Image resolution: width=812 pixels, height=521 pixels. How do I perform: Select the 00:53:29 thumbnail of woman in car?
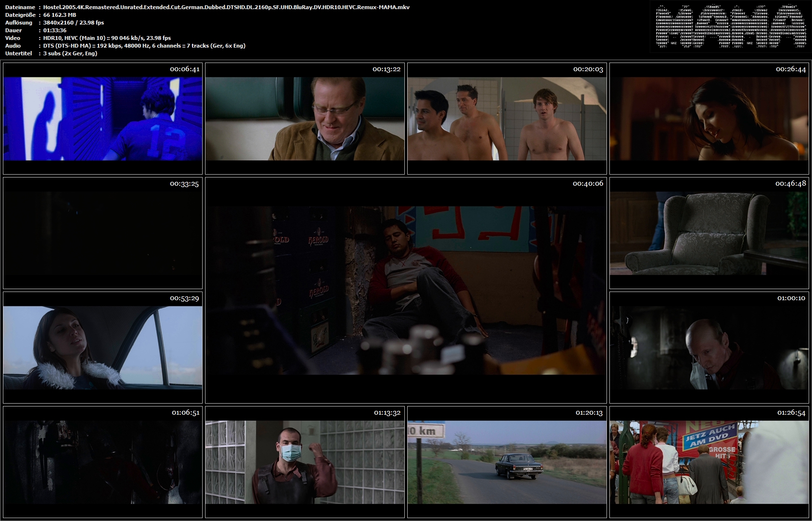click(103, 347)
